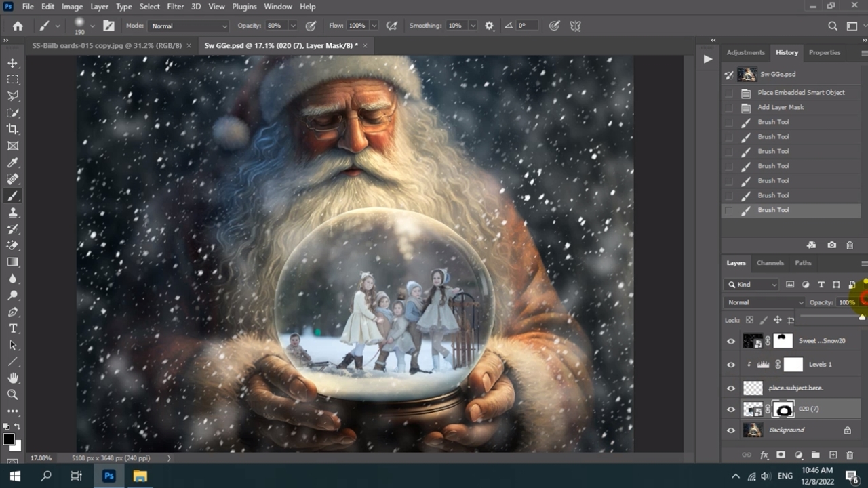Open the brush Mode dropdown
The width and height of the screenshot is (868, 488).
pyautogui.click(x=188, y=26)
